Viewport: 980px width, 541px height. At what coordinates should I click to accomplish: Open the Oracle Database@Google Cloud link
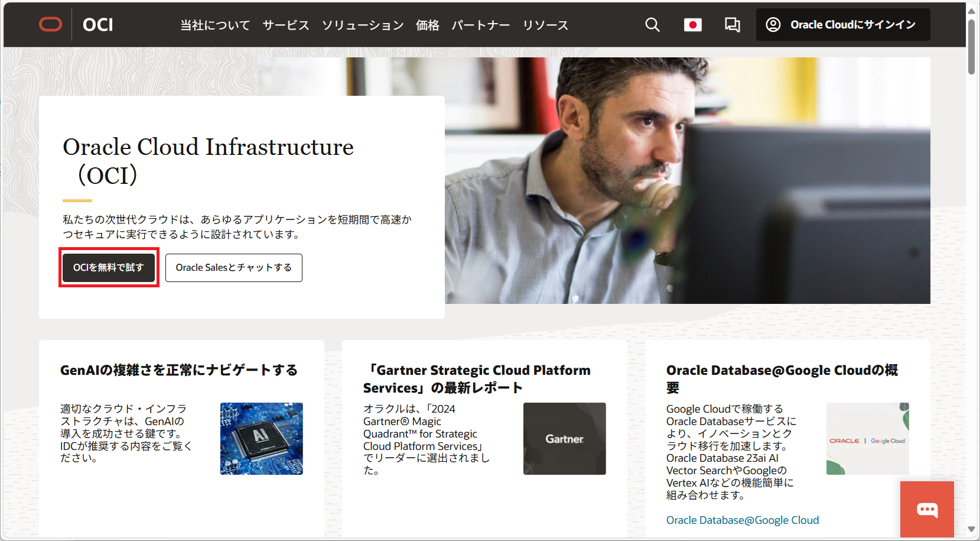click(743, 520)
